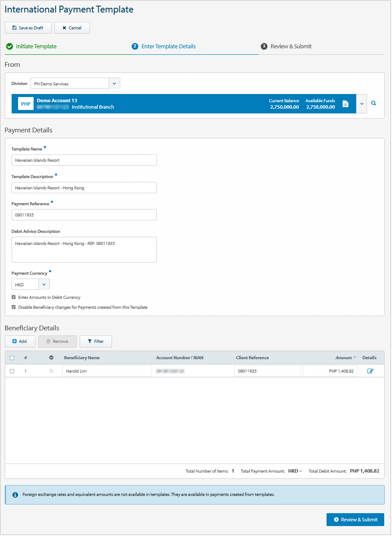Click the status checkmark icon in row 1
Image resolution: width=392 pixels, height=536 pixels.
point(51,371)
